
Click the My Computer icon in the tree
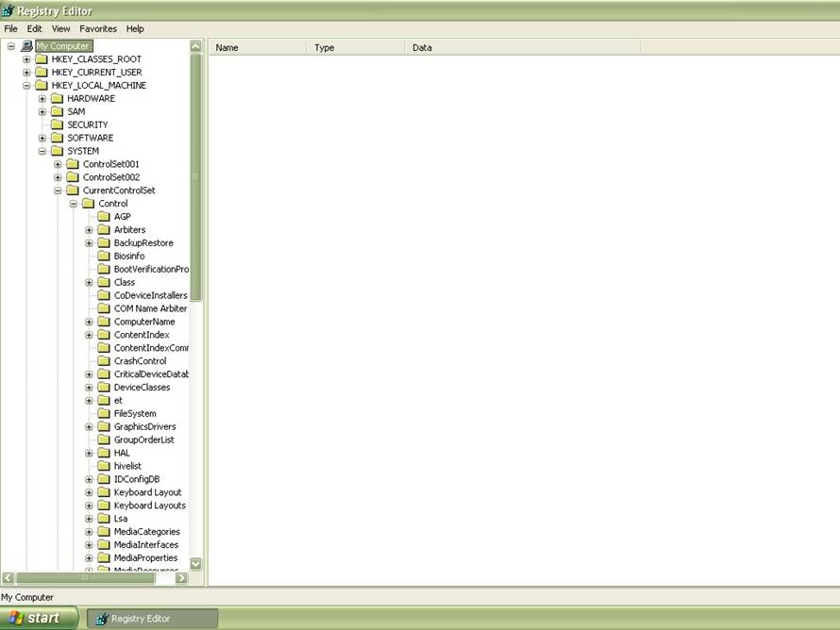(26, 46)
